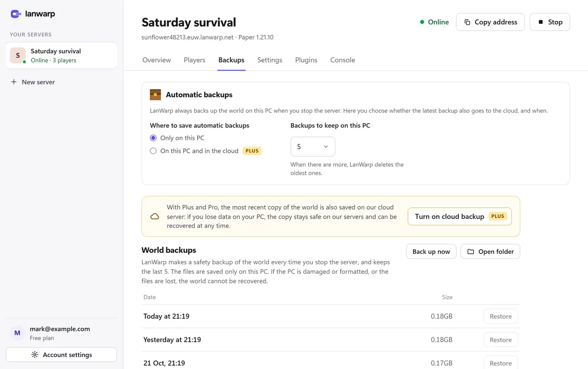Click the plus icon beside New server
This screenshot has width=588, height=369.
tap(14, 82)
